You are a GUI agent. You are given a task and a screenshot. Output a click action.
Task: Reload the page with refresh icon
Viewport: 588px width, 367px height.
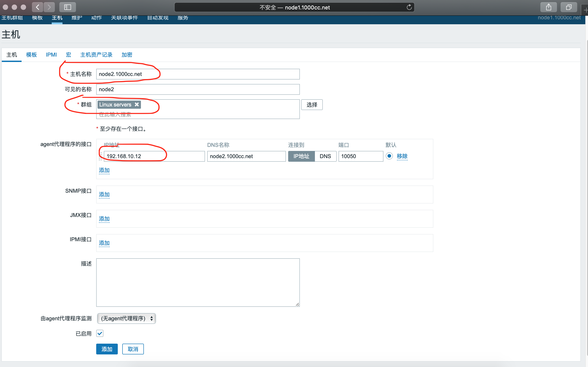(x=409, y=7)
